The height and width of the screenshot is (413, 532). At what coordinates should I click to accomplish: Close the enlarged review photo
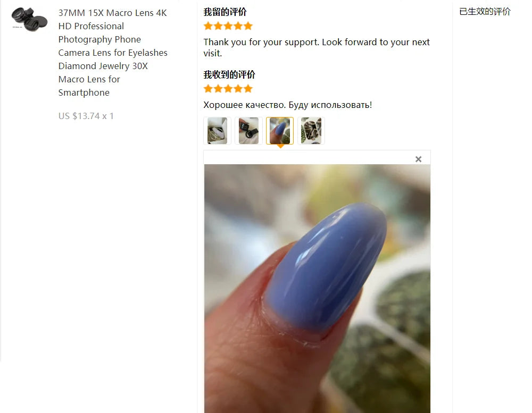pos(418,159)
